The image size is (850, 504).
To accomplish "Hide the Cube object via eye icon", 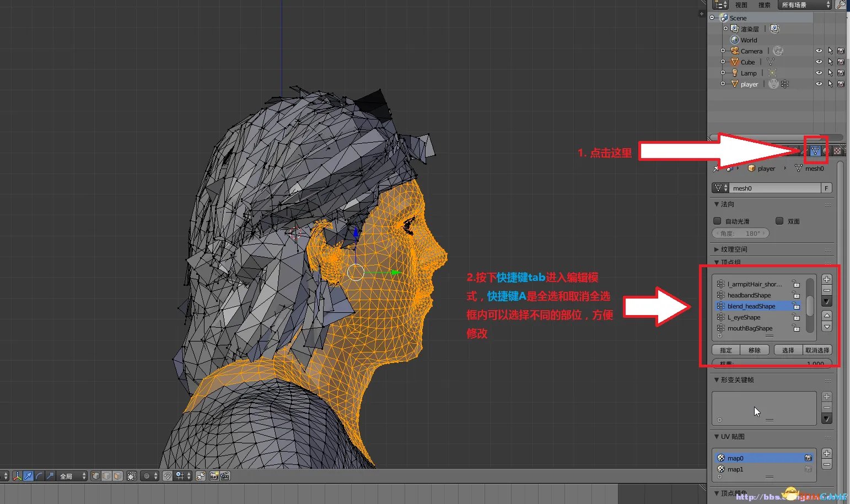I will pos(819,62).
